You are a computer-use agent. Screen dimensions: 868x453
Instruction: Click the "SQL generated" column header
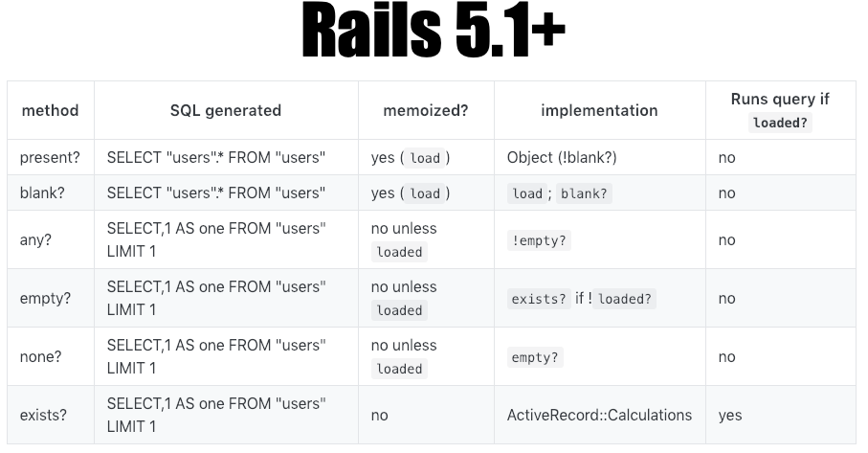[226, 110]
